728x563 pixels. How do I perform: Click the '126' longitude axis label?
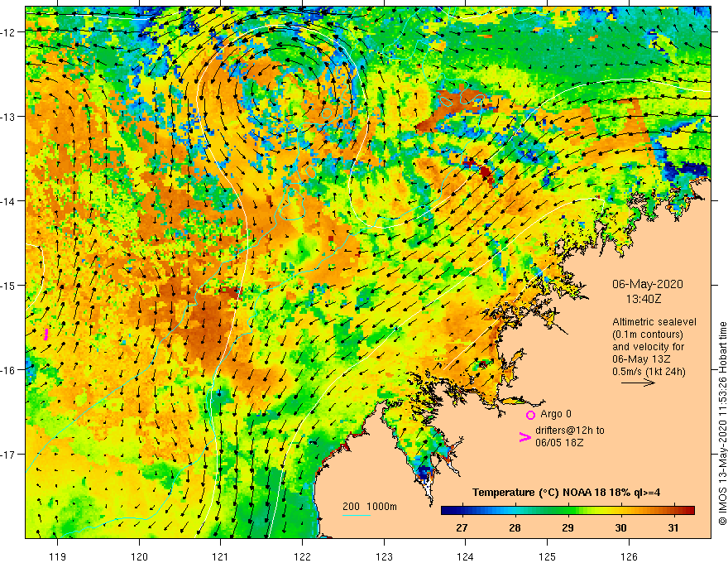tap(629, 556)
